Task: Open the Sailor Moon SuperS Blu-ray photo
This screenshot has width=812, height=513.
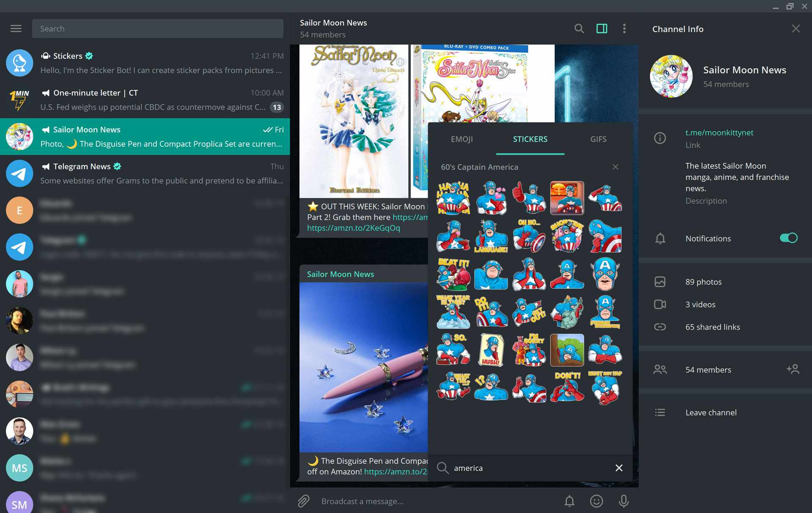Action: click(482, 83)
